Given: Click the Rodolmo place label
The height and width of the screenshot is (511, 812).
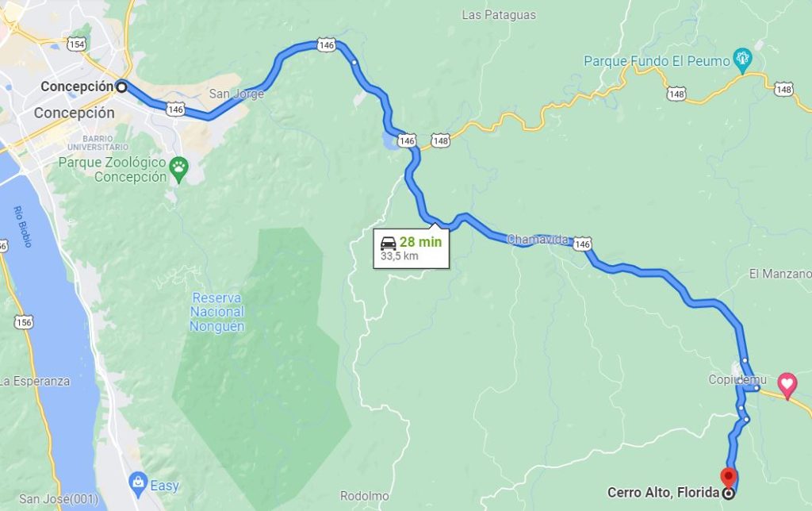Looking at the screenshot, I should (365, 496).
